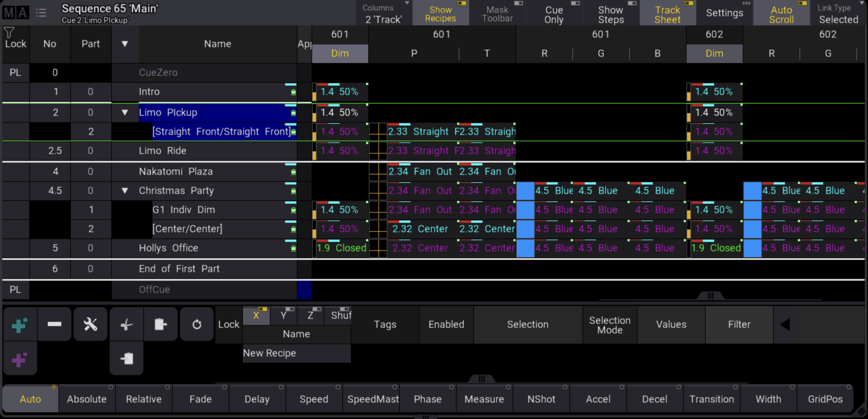Disable Auto Scroll

(781, 12)
